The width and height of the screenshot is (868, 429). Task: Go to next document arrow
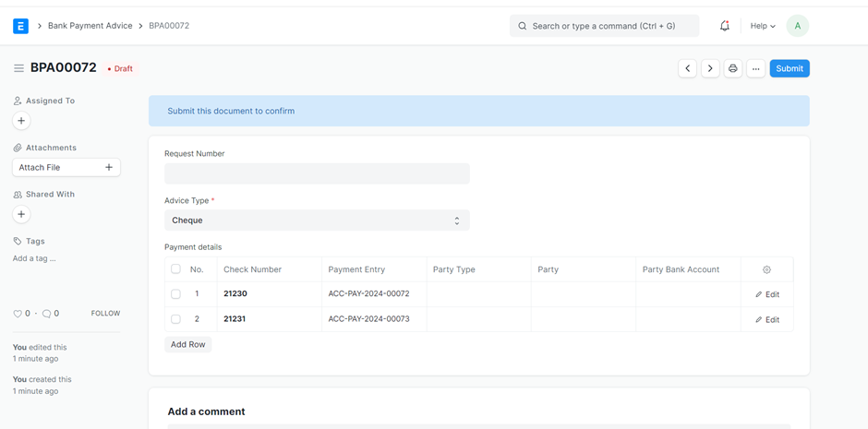point(710,68)
